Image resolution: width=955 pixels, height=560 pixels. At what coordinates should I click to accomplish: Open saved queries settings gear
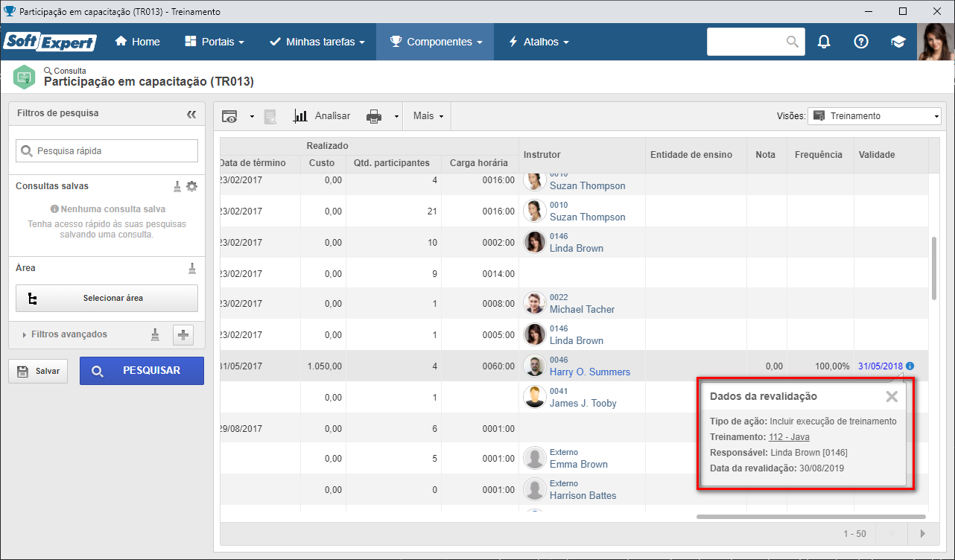click(191, 186)
